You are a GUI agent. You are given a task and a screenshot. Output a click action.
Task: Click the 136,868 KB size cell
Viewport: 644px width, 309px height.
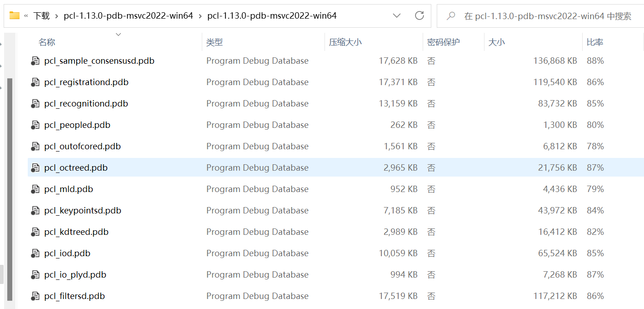pos(555,61)
